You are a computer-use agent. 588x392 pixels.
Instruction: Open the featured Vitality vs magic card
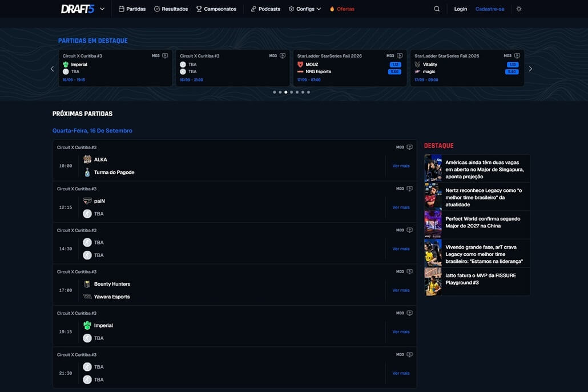[467, 68]
